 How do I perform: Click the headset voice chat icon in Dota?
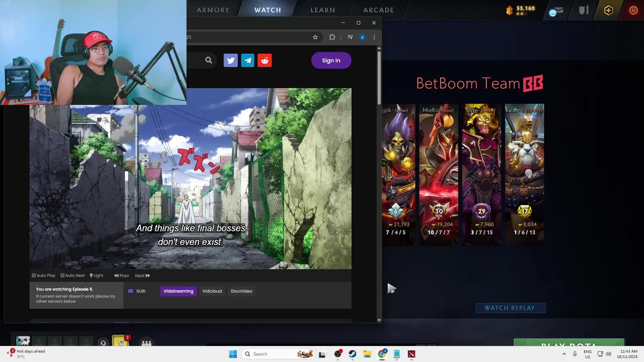click(x=103, y=343)
